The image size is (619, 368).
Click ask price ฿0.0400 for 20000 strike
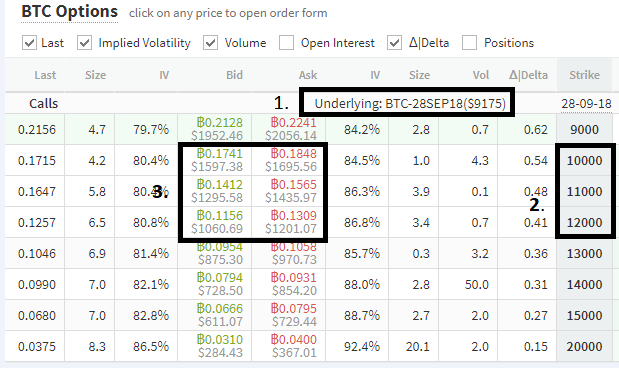pos(293,340)
